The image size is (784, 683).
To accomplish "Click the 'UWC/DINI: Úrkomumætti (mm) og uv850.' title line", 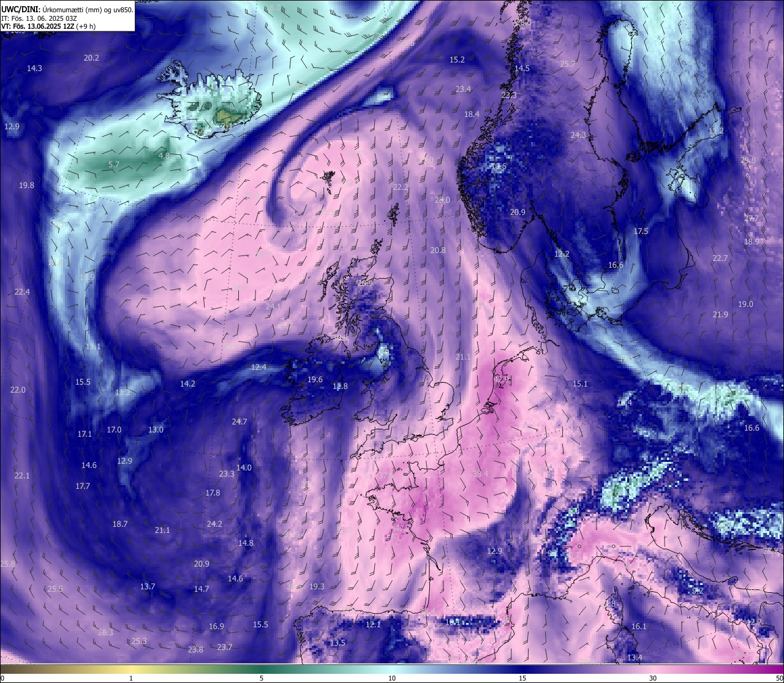I will tap(67, 9).
